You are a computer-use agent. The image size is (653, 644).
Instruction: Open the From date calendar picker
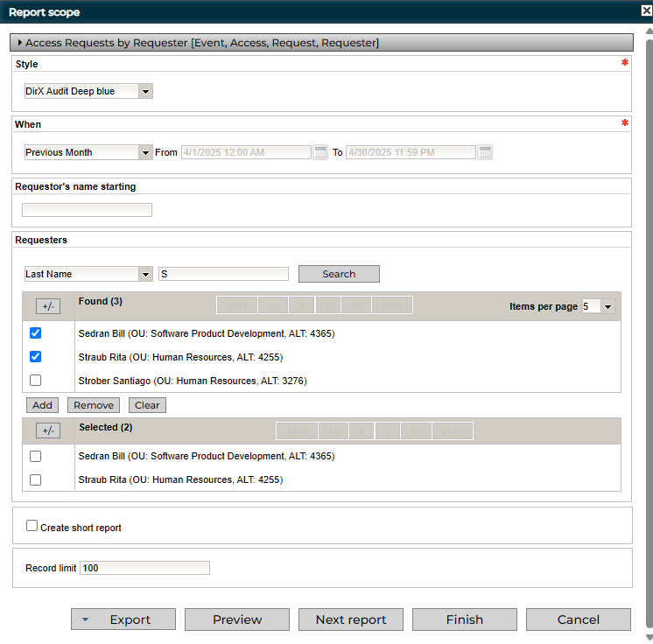pyautogui.click(x=320, y=152)
